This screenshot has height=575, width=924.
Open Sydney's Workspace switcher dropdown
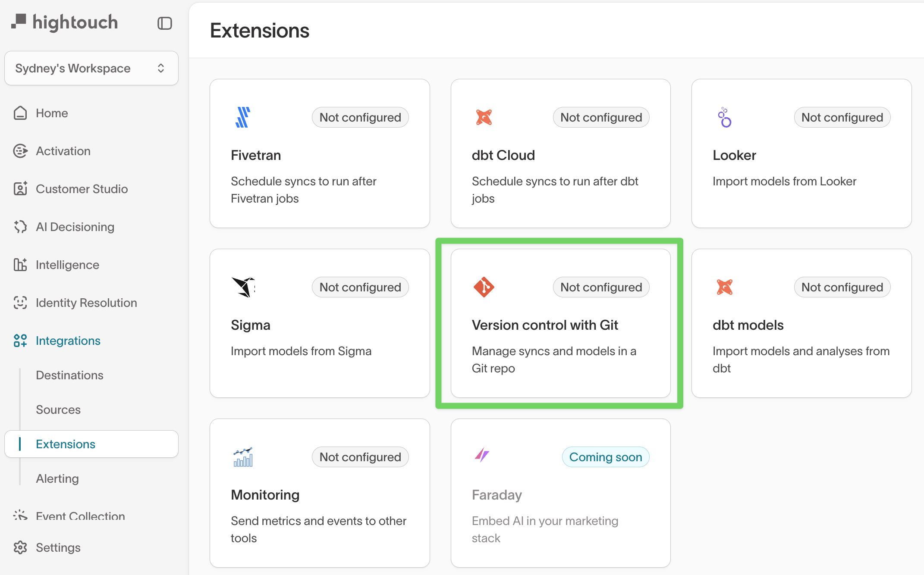coord(91,68)
